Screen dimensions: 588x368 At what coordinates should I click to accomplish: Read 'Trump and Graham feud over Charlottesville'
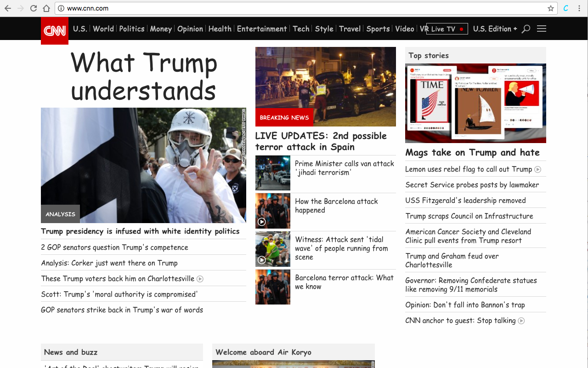[452, 260]
